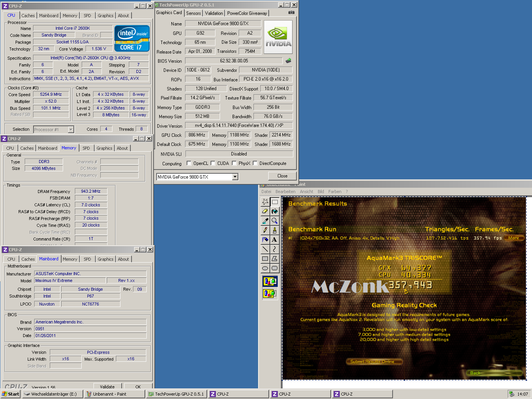Screen dimensions: 532x399
Task: Open the Ansicht menu in Paint
Action: pos(307,192)
